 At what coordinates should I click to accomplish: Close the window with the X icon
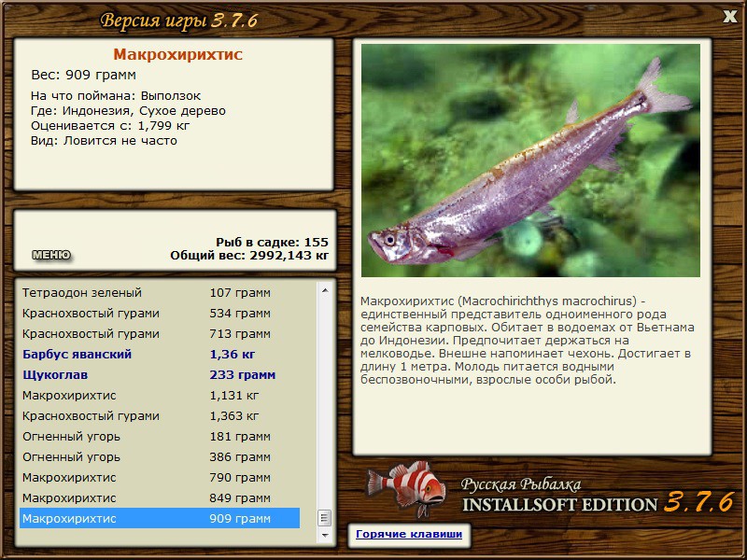729,17
